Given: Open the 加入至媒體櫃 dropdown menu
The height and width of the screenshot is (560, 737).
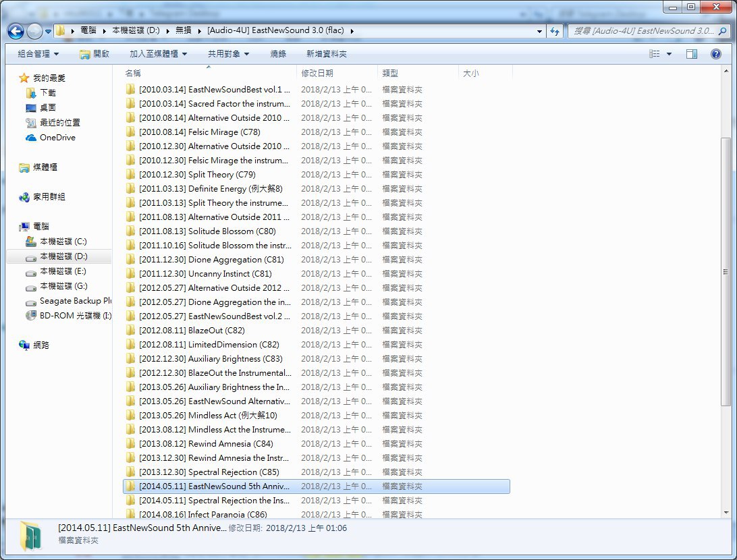Looking at the screenshot, I should click(158, 54).
